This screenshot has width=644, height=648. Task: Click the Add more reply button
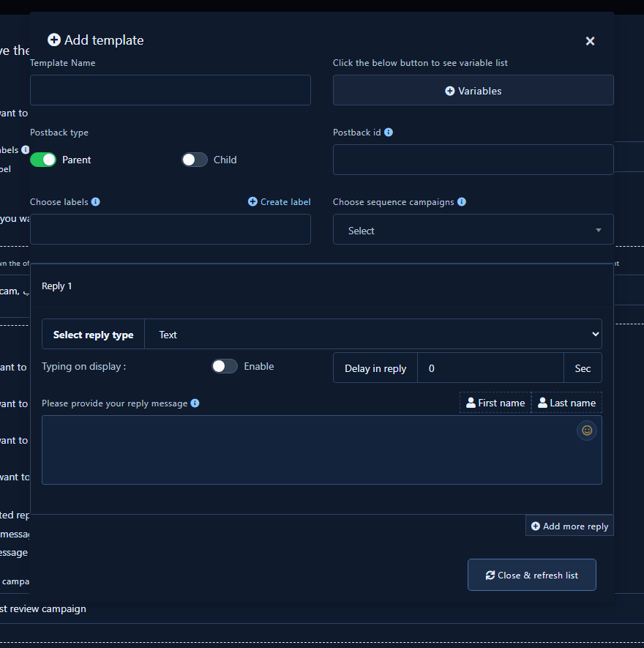coord(569,526)
